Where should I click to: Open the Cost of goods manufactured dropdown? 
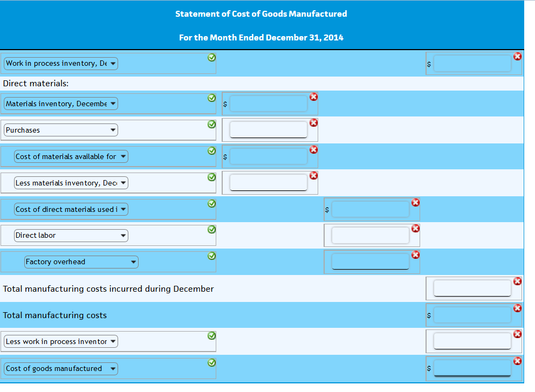(x=61, y=369)
